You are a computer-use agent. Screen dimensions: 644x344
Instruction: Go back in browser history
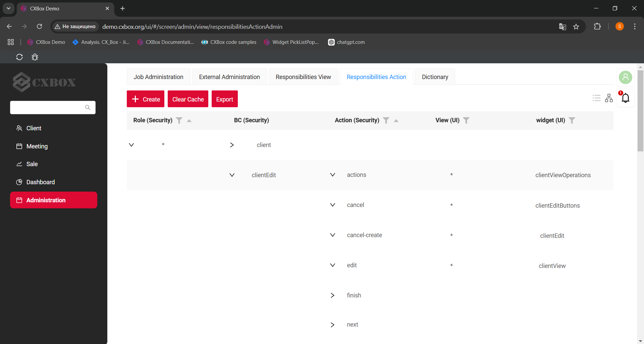pos(9,26)
